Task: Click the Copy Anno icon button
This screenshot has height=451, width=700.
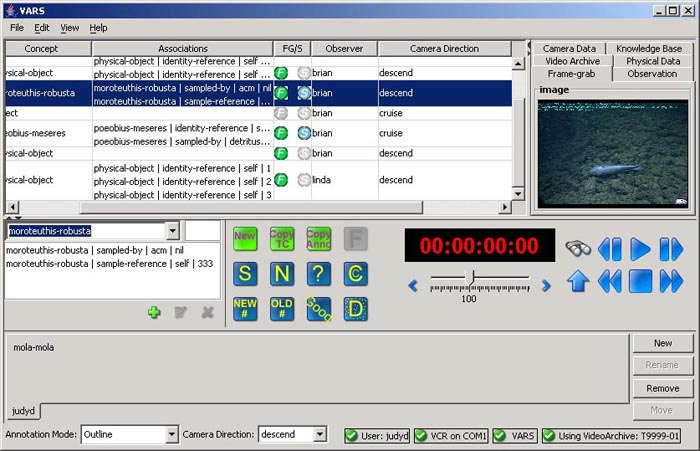Action: tap(319, 239)
